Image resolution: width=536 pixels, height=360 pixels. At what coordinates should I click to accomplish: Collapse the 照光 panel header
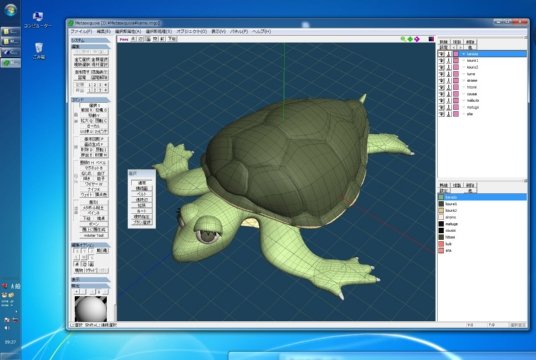click(91, 286)
